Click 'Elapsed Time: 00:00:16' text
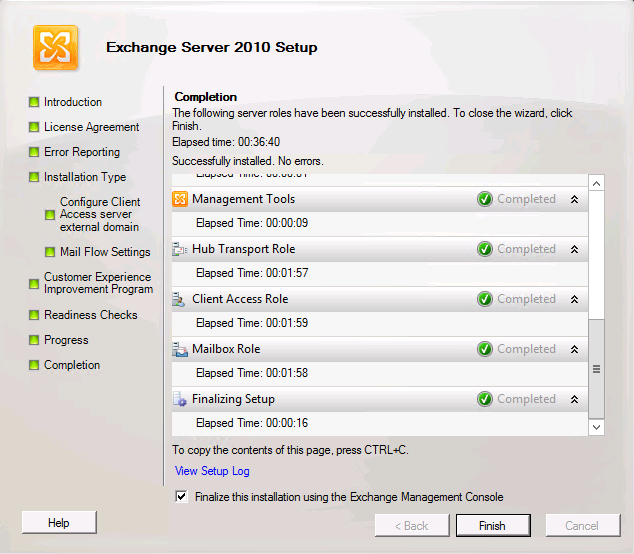Image resolution: width=634 pixels, height=554 pixels. [252, 423]
